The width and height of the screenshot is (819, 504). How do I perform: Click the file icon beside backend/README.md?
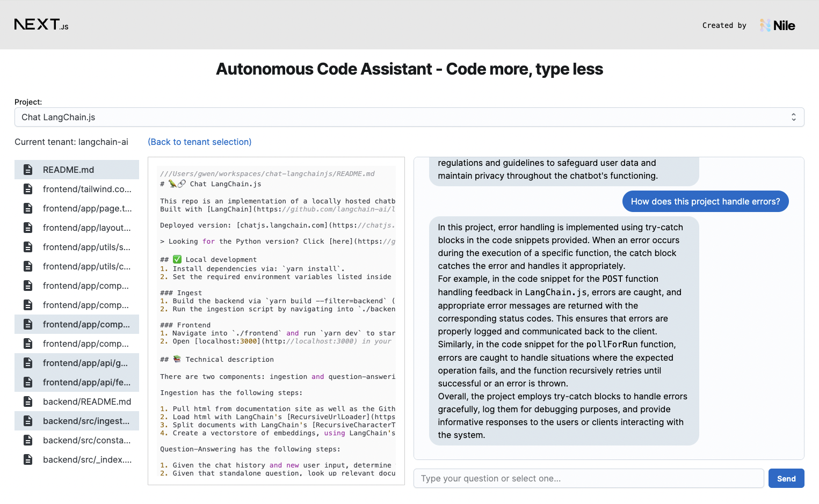pos(27,401)
